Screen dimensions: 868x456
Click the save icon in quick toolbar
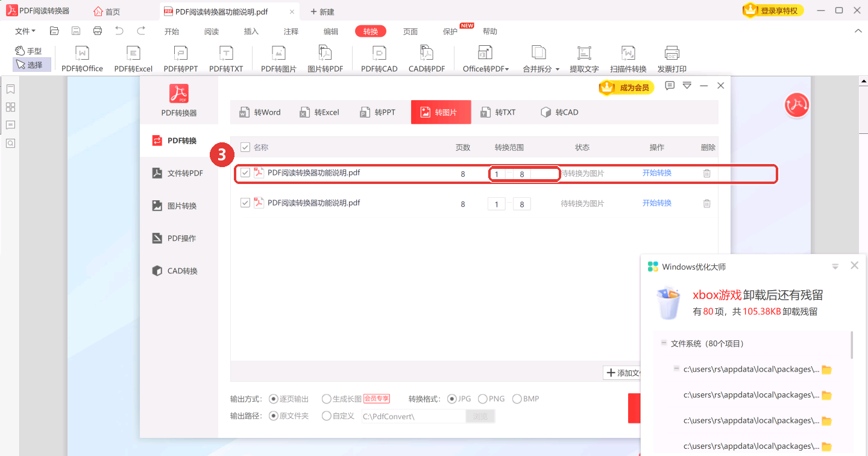(x=76, y=31)
